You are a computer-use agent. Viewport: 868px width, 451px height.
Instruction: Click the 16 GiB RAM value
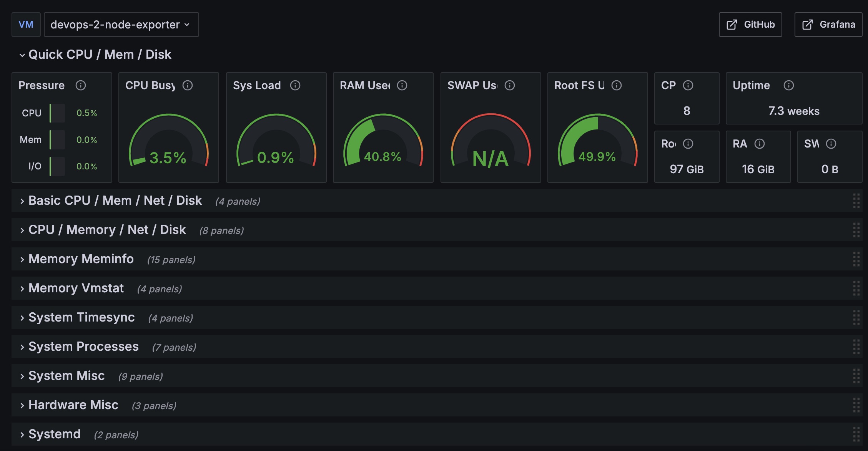[x=758, y=169]
